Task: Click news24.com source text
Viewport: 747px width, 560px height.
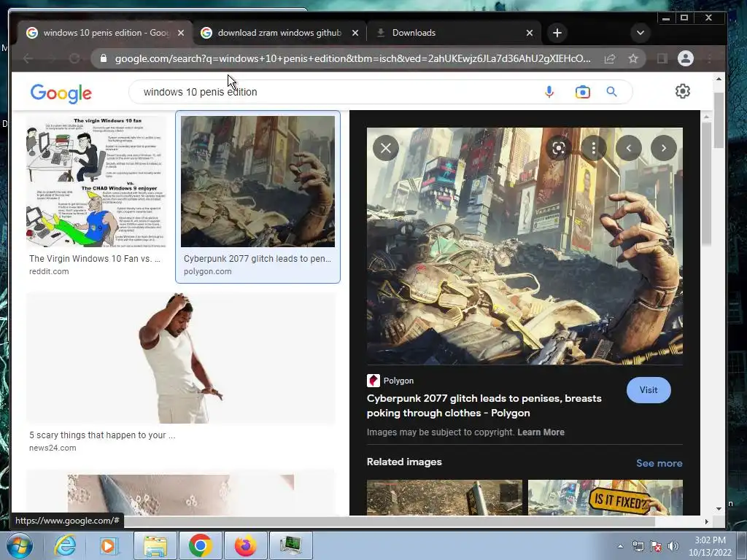Action: pyautogui.click(x=53, y=448)
